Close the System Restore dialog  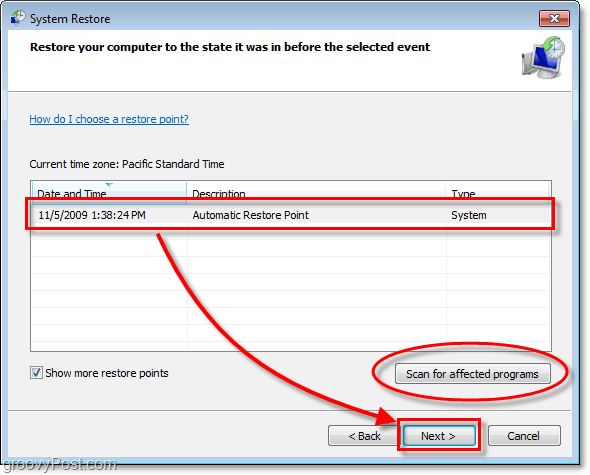tap(554, 18)
